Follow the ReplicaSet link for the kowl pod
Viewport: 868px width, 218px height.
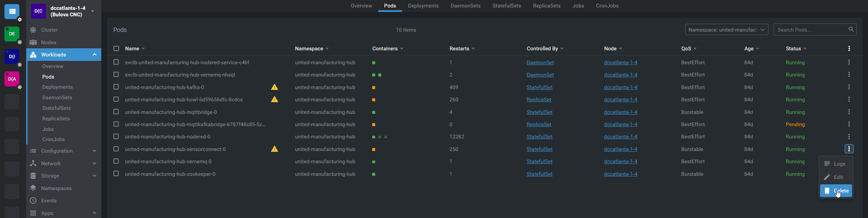point(539,100)
